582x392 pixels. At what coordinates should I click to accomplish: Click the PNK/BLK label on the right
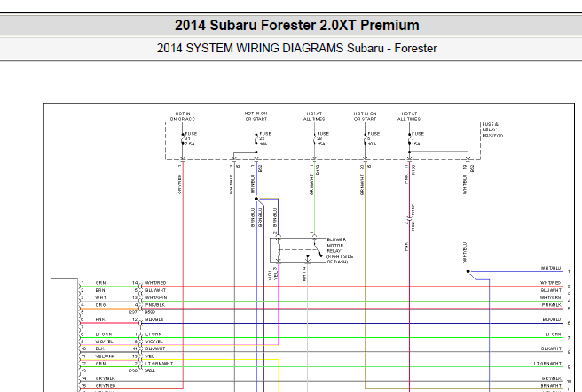point(551,304)
